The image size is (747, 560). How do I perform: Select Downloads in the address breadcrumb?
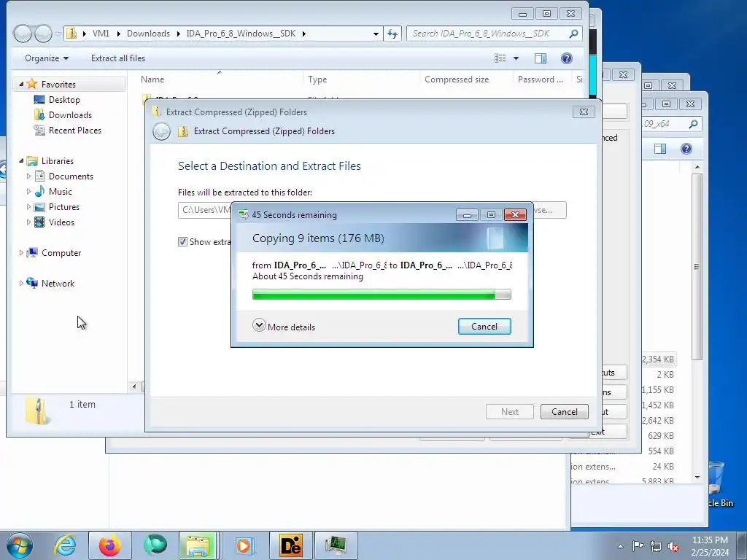[148, 34]
